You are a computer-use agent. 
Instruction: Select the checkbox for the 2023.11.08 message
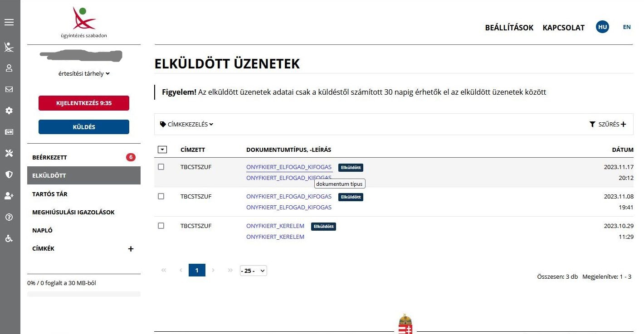point(161,196)
